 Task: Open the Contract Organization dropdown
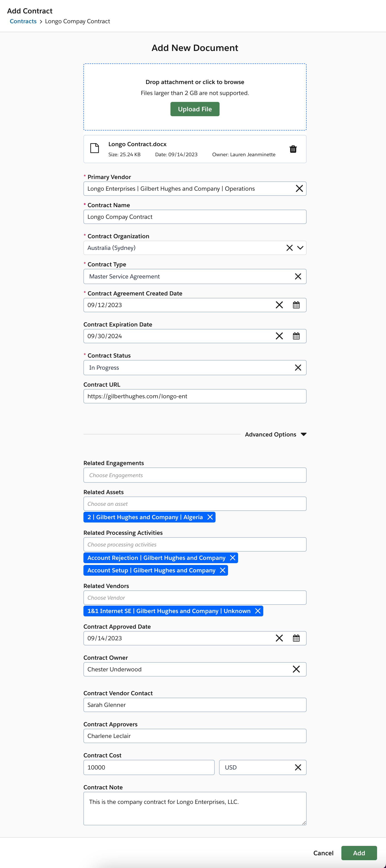tap(301, 248)
